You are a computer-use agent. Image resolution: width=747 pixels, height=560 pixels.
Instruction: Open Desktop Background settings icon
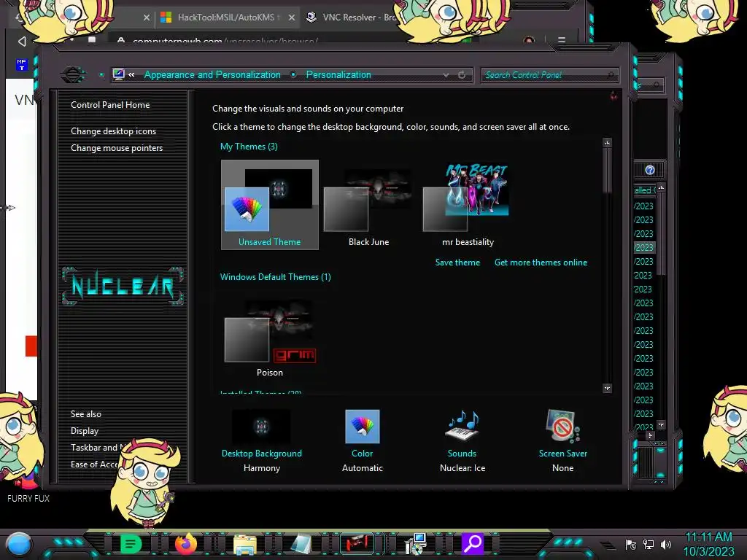(261, 427)
